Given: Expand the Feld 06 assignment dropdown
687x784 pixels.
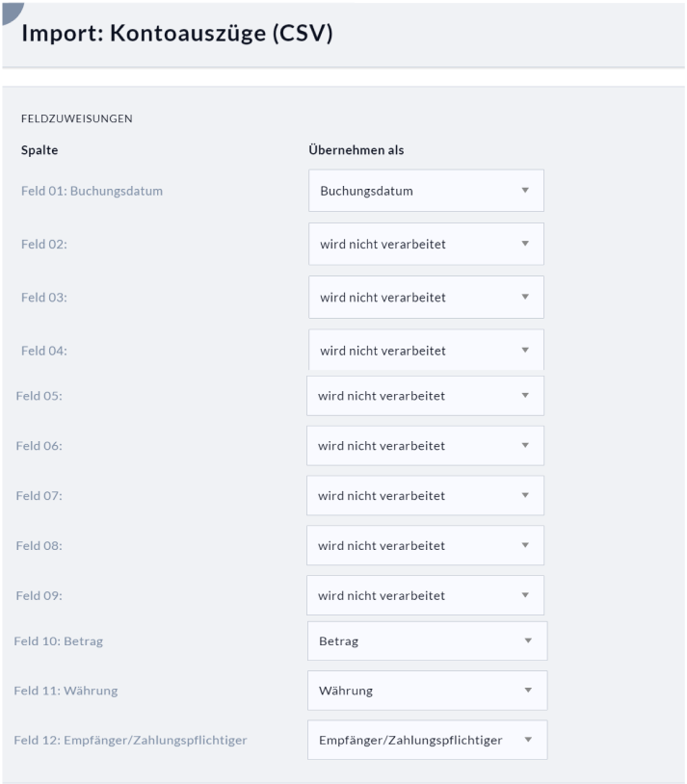Looking at the screenshot, I should tap(425, 446).
